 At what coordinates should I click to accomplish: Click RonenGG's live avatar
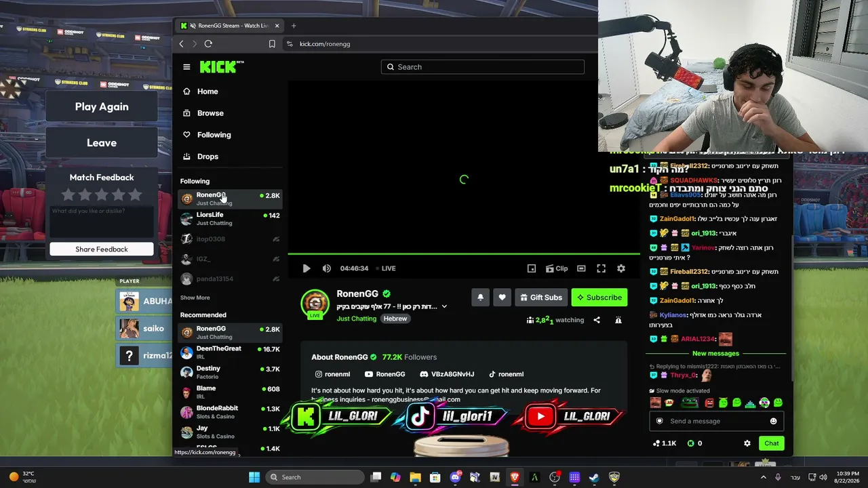(315, 304)
